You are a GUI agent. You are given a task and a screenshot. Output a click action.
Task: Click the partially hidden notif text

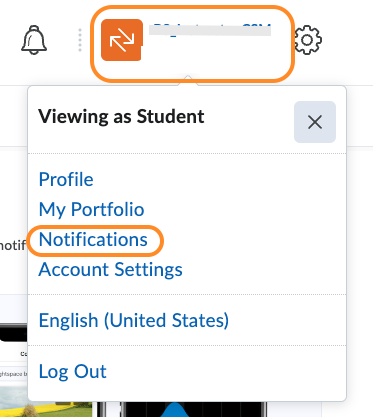13,245
